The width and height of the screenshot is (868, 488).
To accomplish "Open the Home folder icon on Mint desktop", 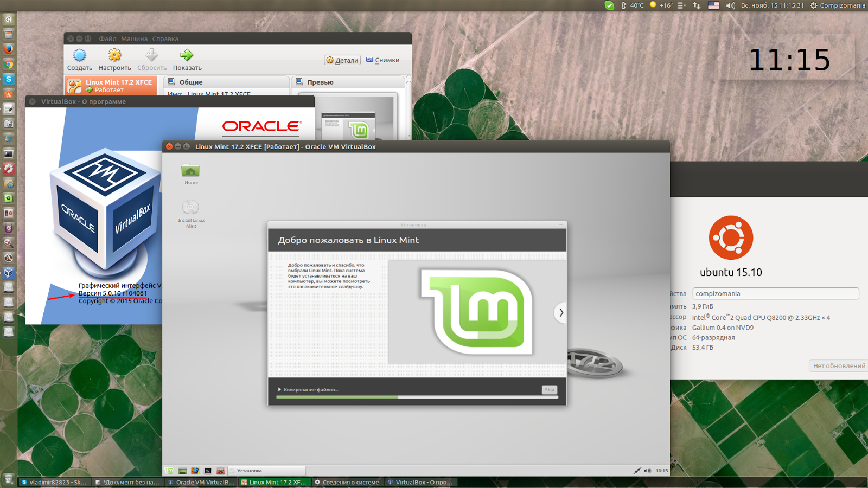I will pyautogui.click(x=190, y=171).
